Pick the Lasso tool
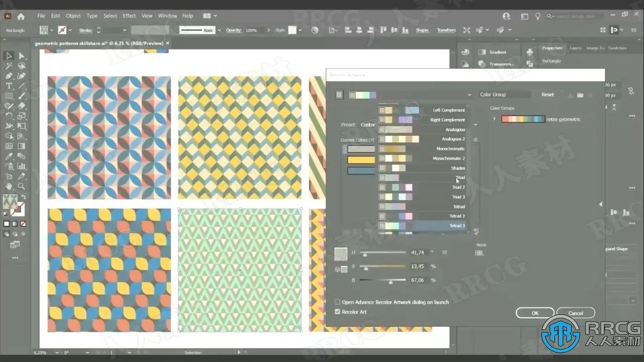644x362 pixels. point(22,66)
